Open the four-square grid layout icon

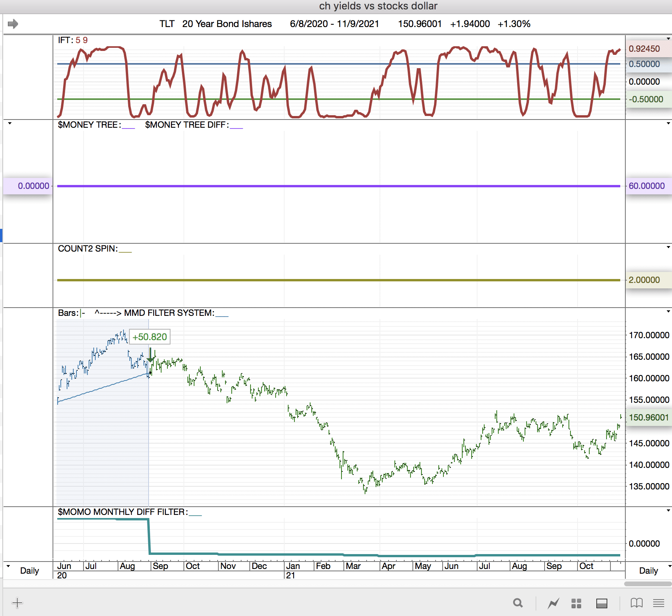(576, 603)
